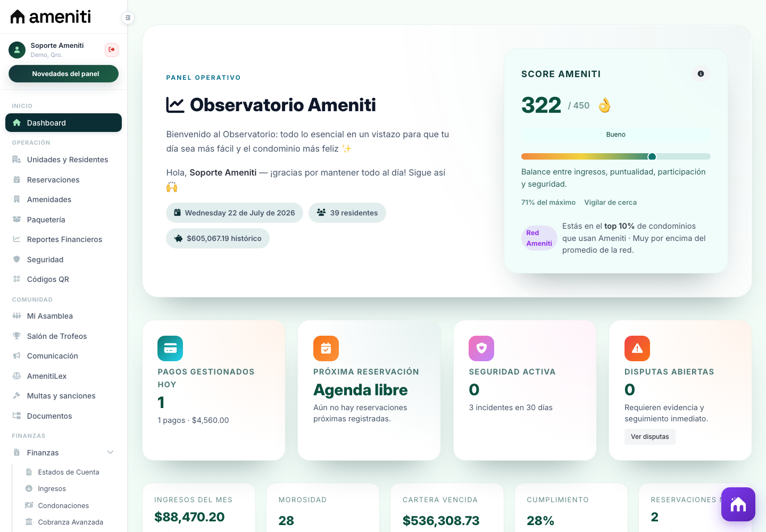Click the Red Ameniti badge
The image size is (766, 532).
click(x=539, y=238)
